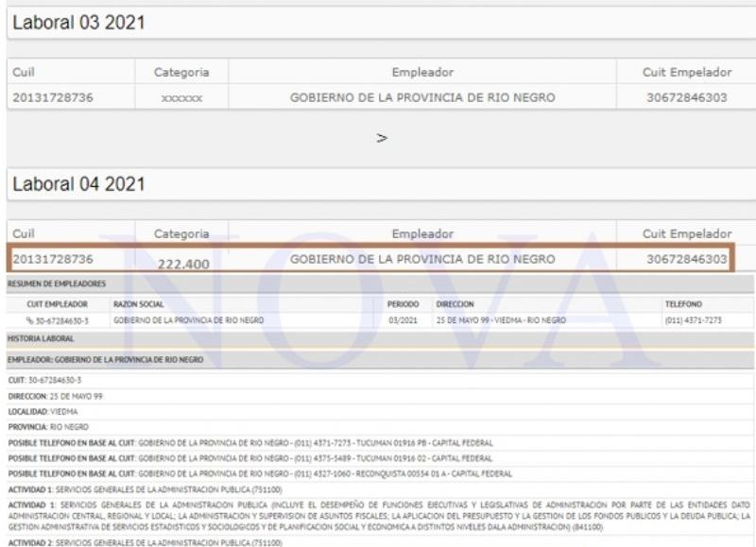Screen dimensions: 756x547
Task: Select the 03/2021 period value
Action: tap(403, 320)
